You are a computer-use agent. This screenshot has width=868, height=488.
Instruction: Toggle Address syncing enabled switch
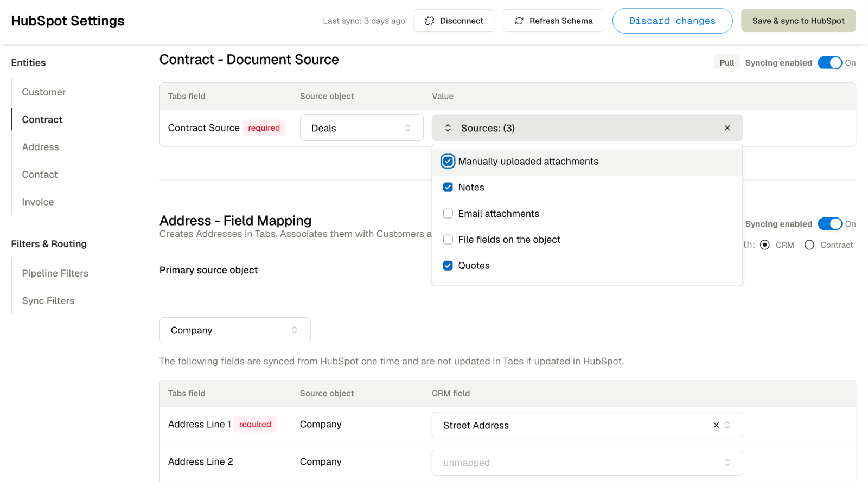830,224
